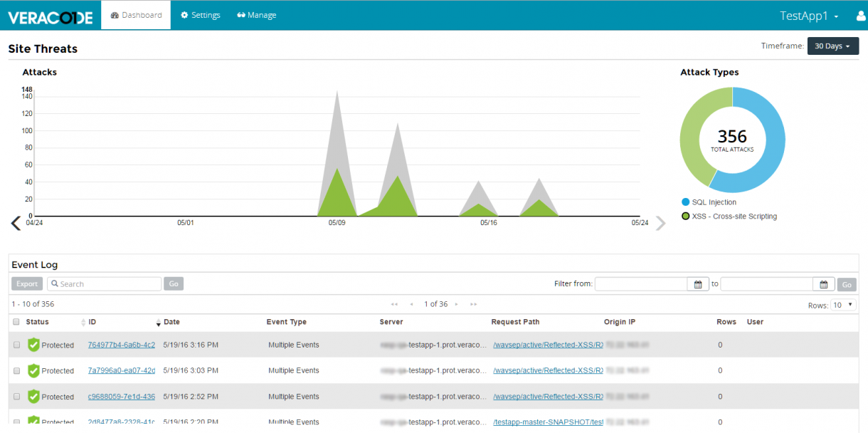Click Protected shield icon for event 764977b4-6a6b-4c2
The height and width of the screenshot is (433, 868).
tap(33, 345)
